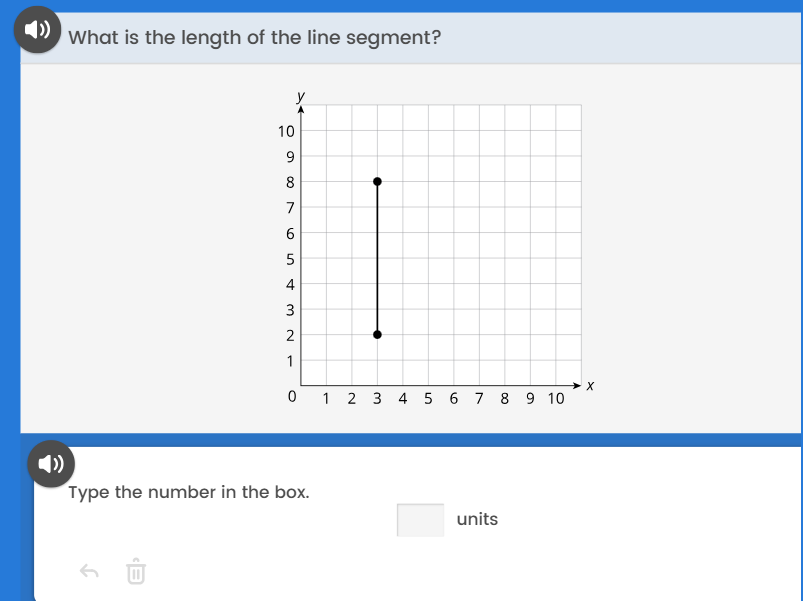Click the origin label 0
The image size is (803, 601).
click(x=291, y=397)
